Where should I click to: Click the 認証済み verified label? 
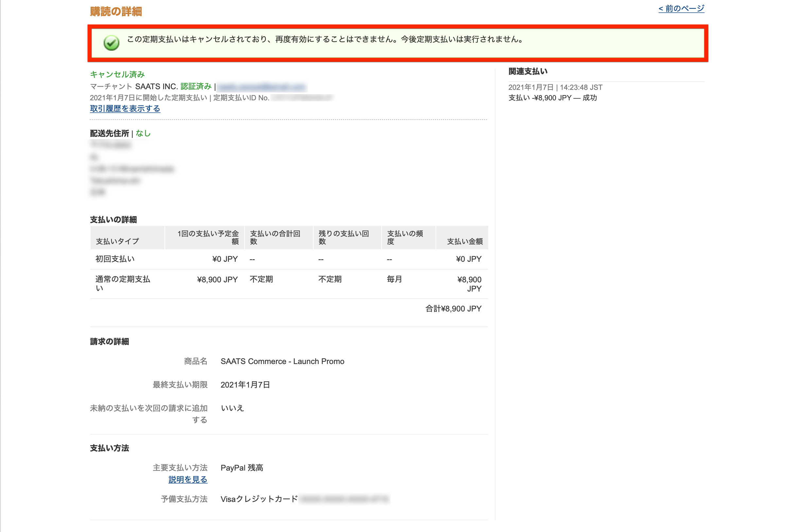196,87
